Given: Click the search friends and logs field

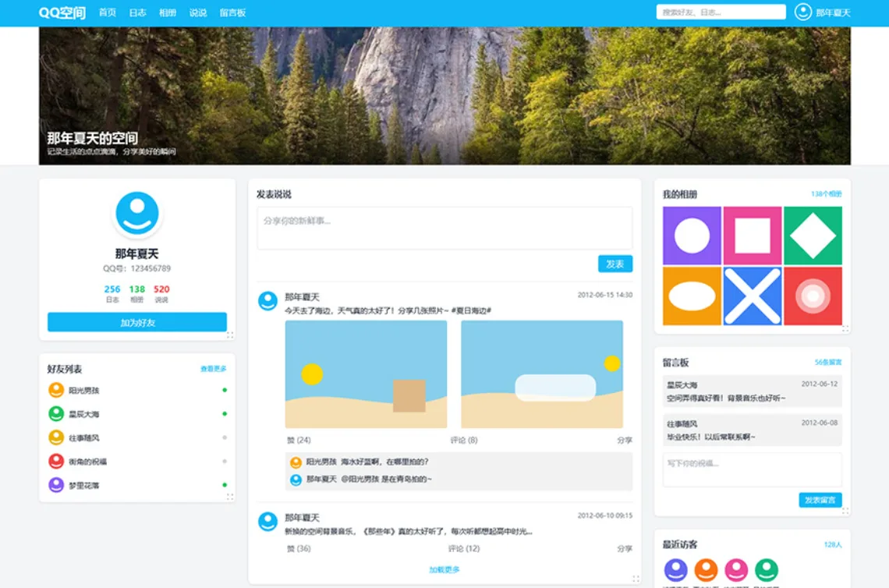Looking at the screenshot, I should tap(721, 12).
